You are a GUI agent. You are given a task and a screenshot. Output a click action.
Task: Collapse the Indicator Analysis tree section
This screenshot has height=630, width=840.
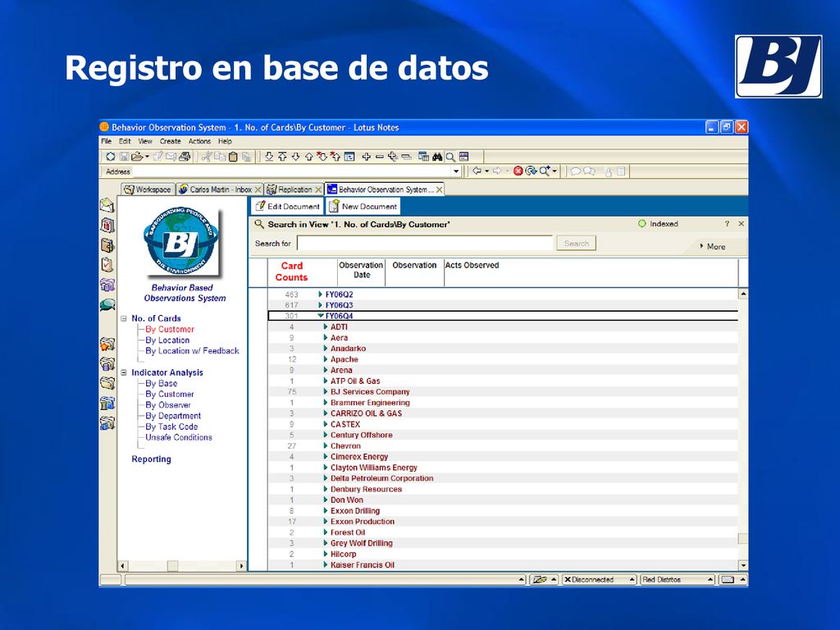(124, 372)
